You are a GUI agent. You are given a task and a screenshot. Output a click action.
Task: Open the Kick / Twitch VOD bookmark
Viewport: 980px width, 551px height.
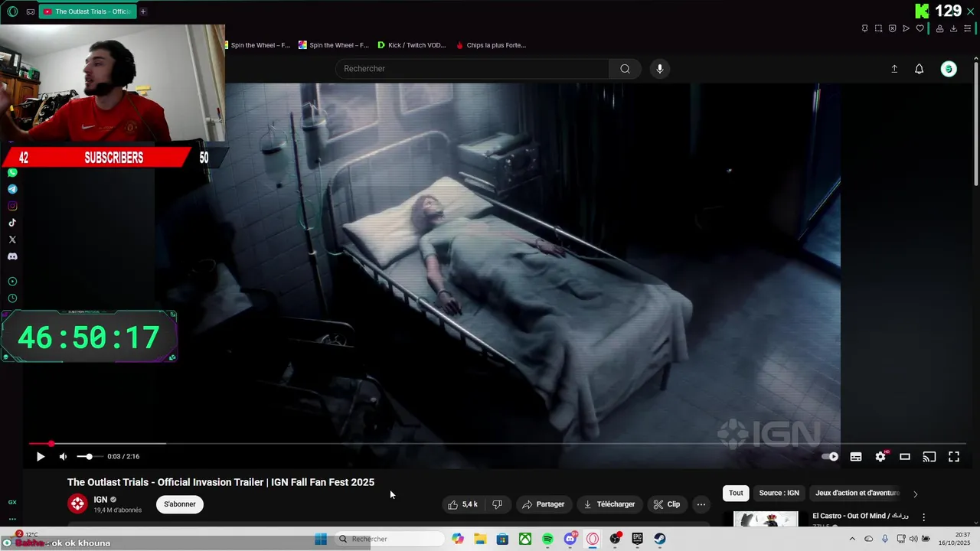411,45
